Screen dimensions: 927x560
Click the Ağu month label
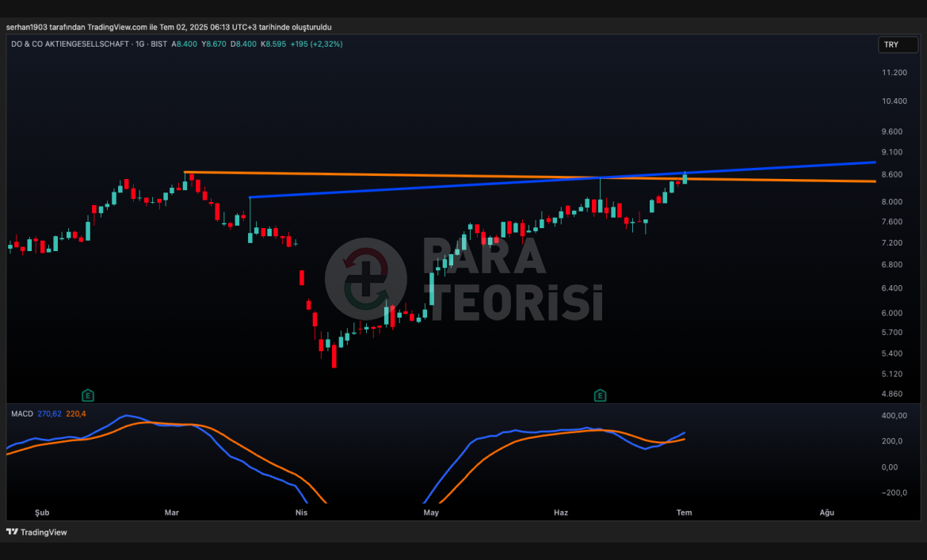point(826,512)
